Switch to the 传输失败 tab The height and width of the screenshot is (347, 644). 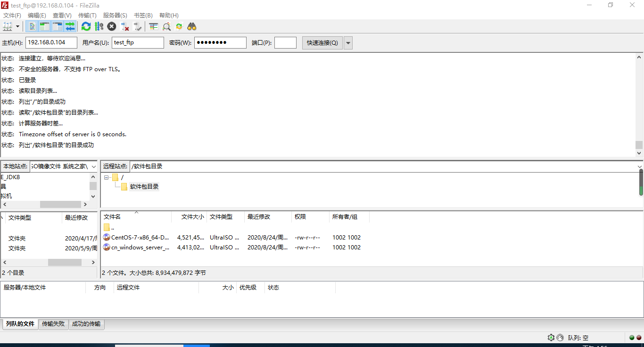53,324
